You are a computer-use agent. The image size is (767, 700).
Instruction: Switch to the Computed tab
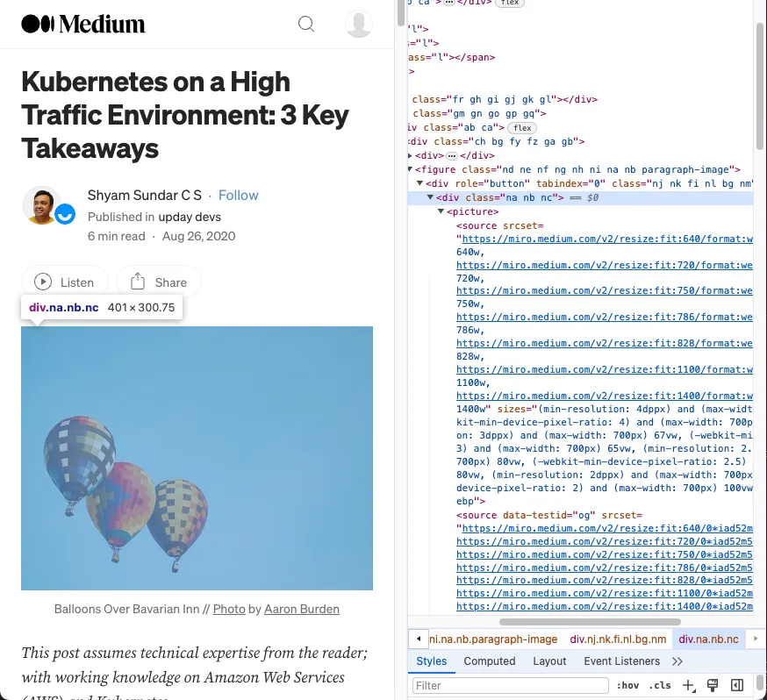point(490,661)
